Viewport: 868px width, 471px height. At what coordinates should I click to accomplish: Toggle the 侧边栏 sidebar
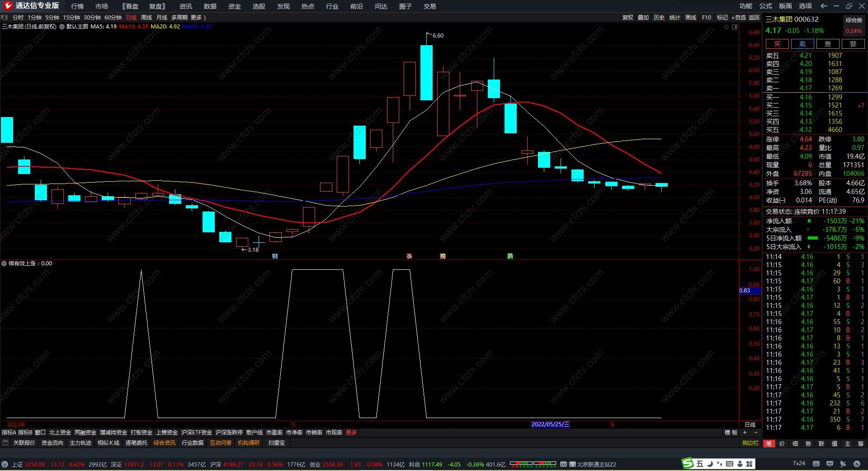(x=750, y=443)
